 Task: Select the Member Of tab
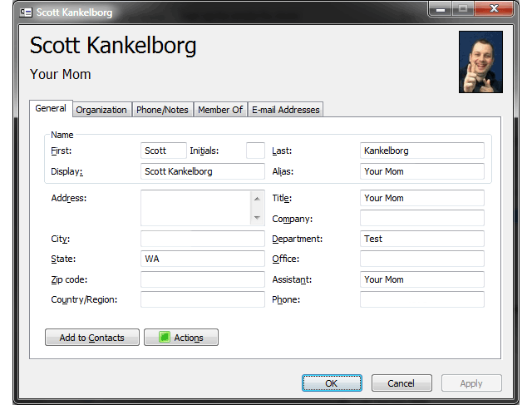pos(220,110)
